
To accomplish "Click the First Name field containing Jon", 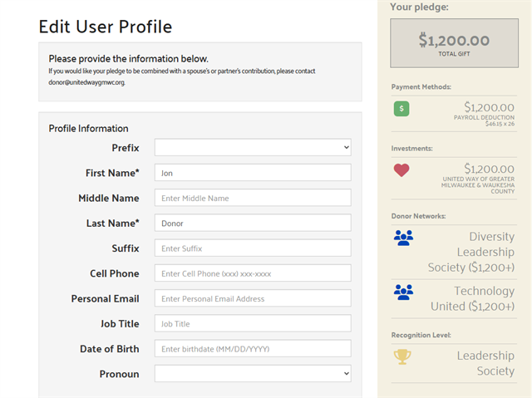I will click(253, 173).
